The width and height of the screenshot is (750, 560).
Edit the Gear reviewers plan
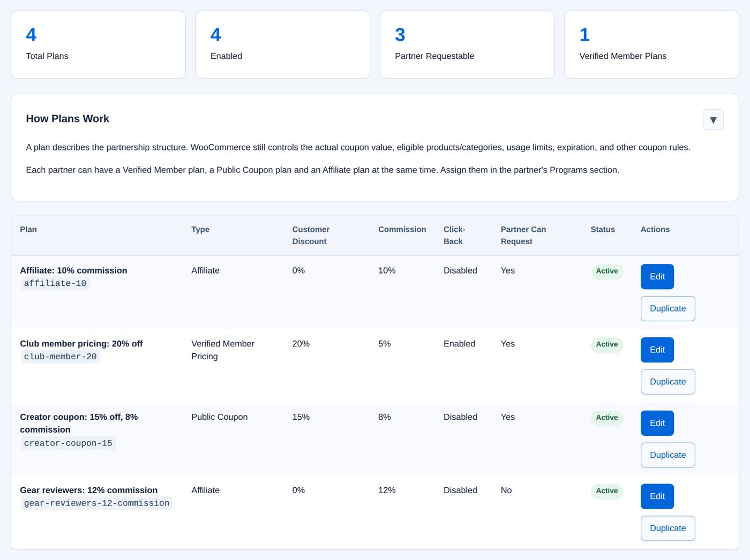pyautogui.click(x=657, y=496)
